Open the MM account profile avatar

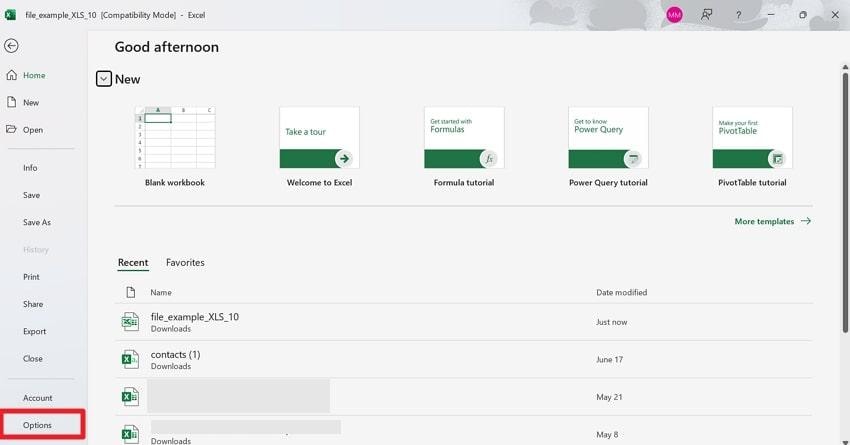click(674, 15)
